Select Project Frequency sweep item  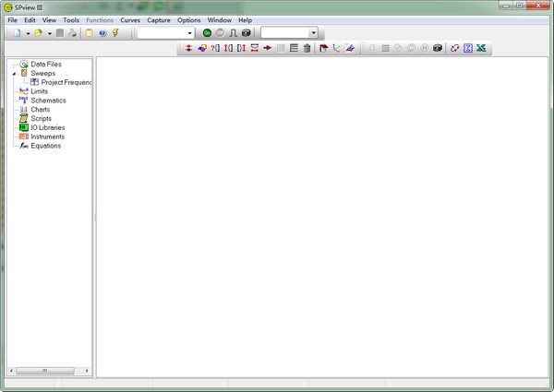[66, 82]
